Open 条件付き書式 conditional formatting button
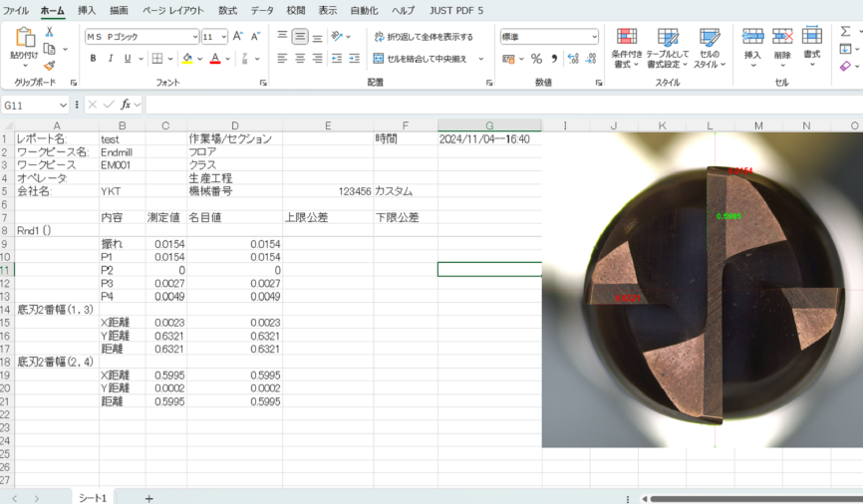The height and width of the screenshot is (504, 863). click(626, 48)
